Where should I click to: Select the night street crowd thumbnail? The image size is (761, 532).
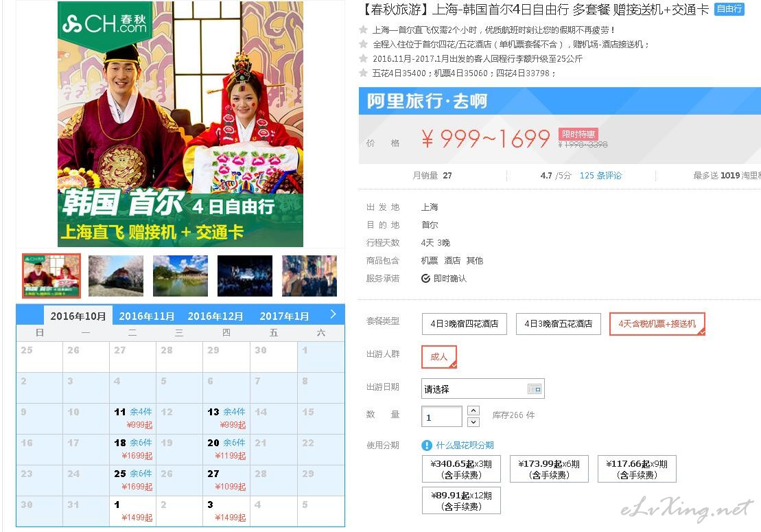coord(309,276)
